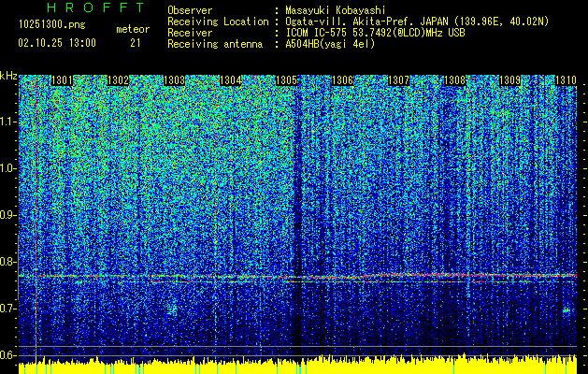This screenshot has width=588, height=374.
Task: Click the meteor count value 21
Action: [136, 43]
